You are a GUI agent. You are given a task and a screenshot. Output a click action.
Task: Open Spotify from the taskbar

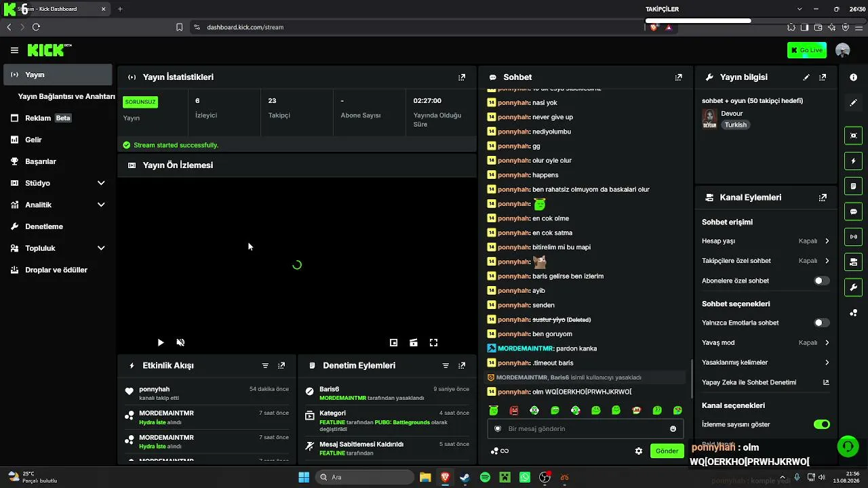485,477
